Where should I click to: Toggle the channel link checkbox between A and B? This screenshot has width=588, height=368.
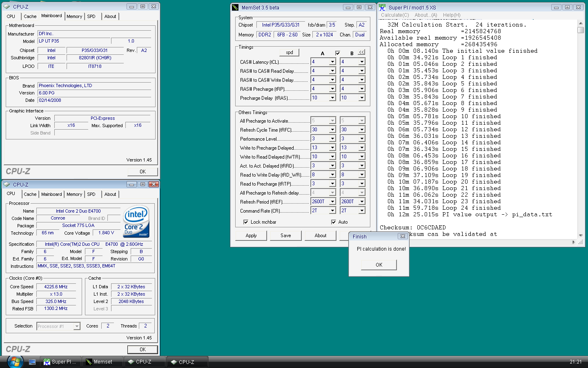pyautogui.click(x=338, y=53)
